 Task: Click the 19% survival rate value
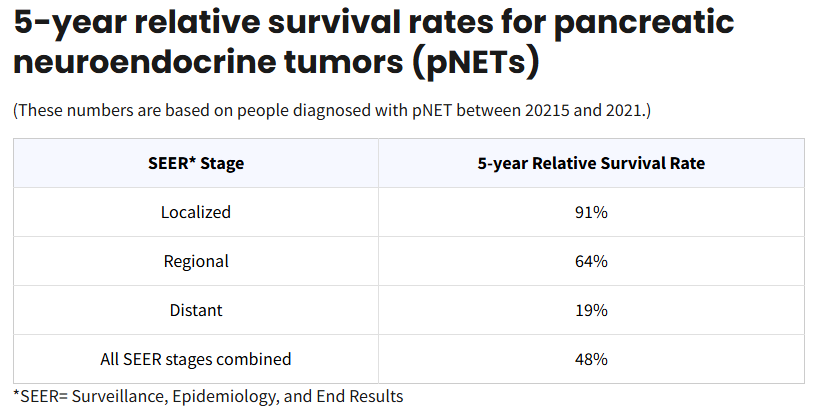(591, 310)
